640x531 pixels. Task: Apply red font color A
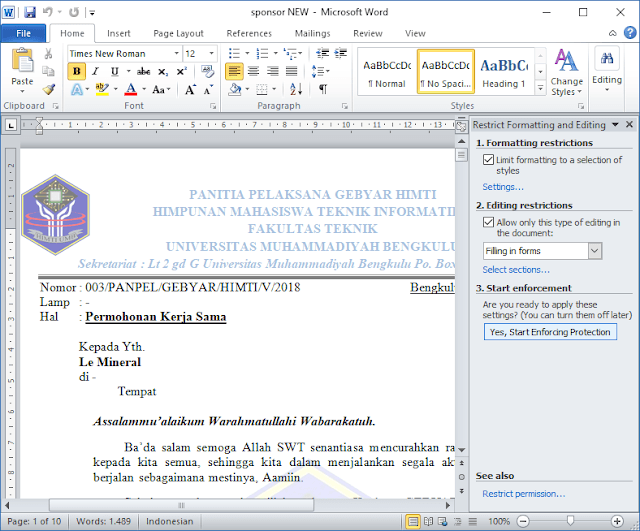click(131, 89)
